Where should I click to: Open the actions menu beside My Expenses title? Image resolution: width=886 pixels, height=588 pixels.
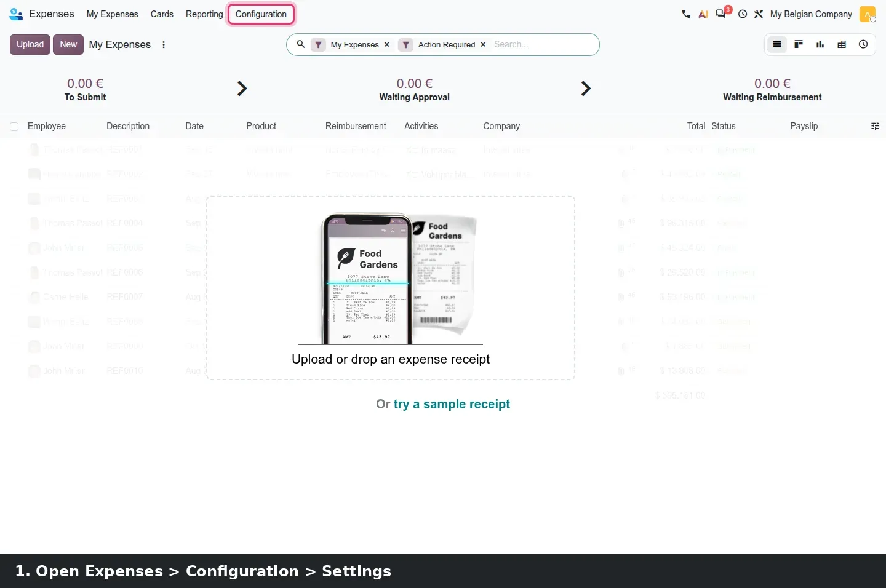[x=164, y=44]
